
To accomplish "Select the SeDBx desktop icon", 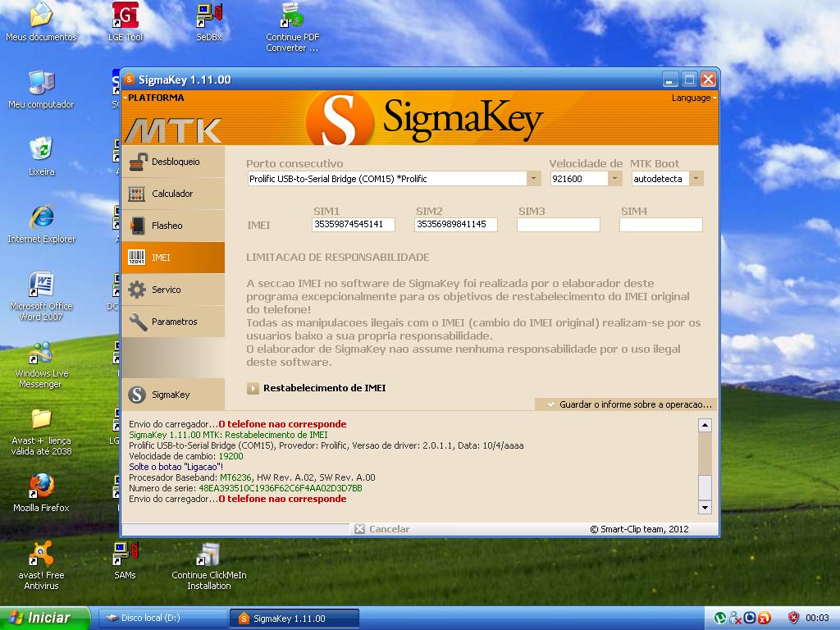I will [x=209, y=22].
